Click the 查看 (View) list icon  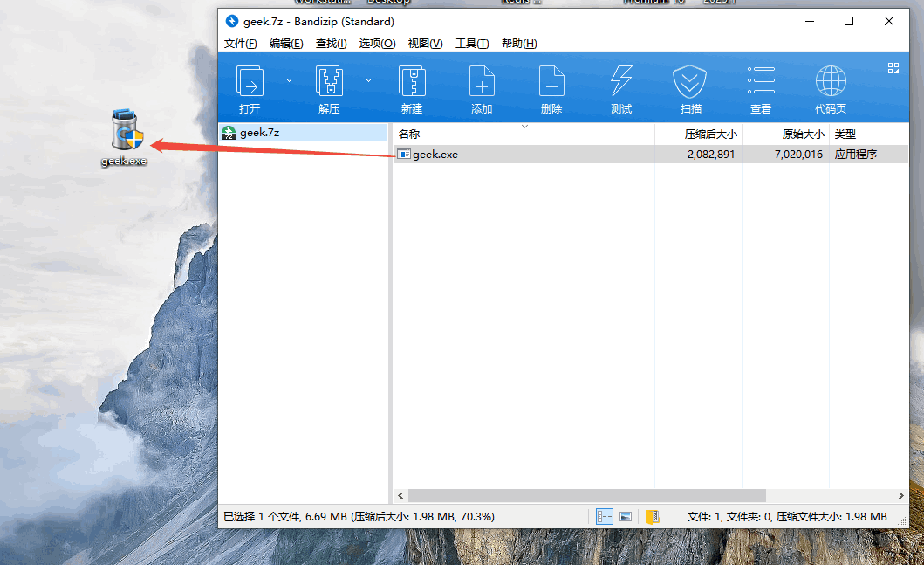pos(761,81)
